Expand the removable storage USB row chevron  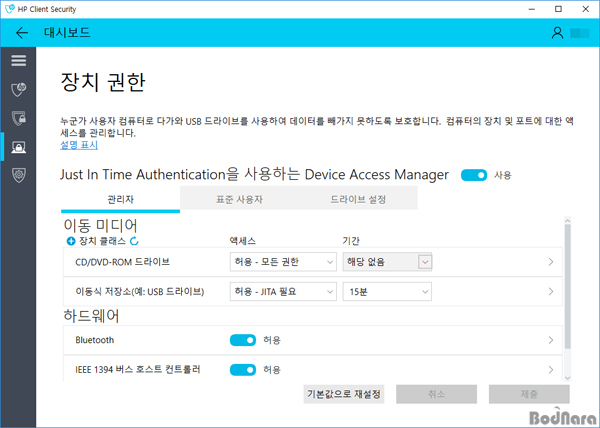point(551,291)
